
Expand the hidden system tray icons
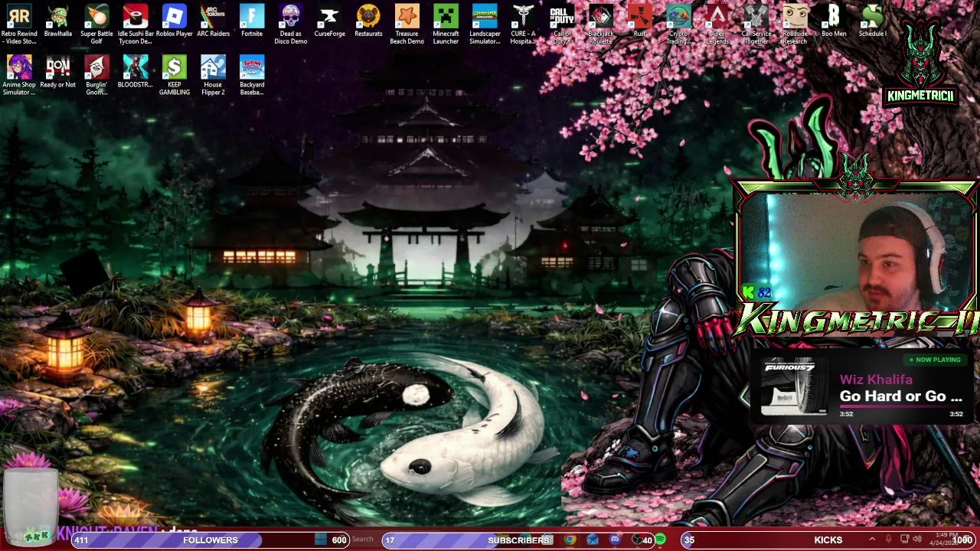point(872,540)
